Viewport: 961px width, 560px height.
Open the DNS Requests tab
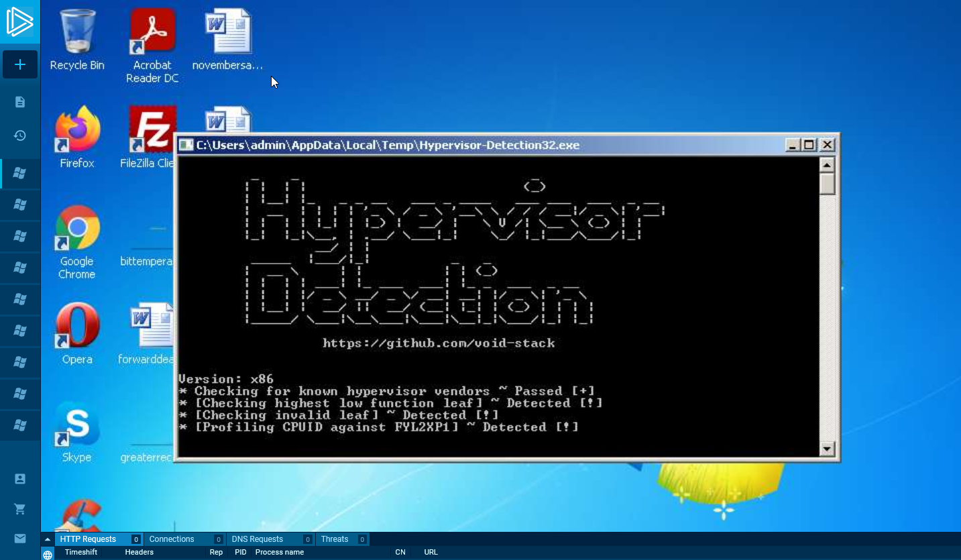click(258, 539)
